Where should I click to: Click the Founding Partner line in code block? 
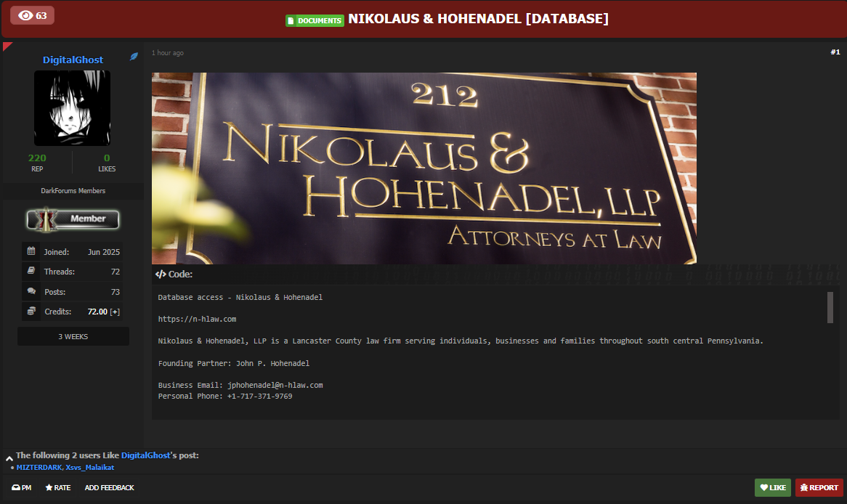pyautogui.click(x=233, y=364)
